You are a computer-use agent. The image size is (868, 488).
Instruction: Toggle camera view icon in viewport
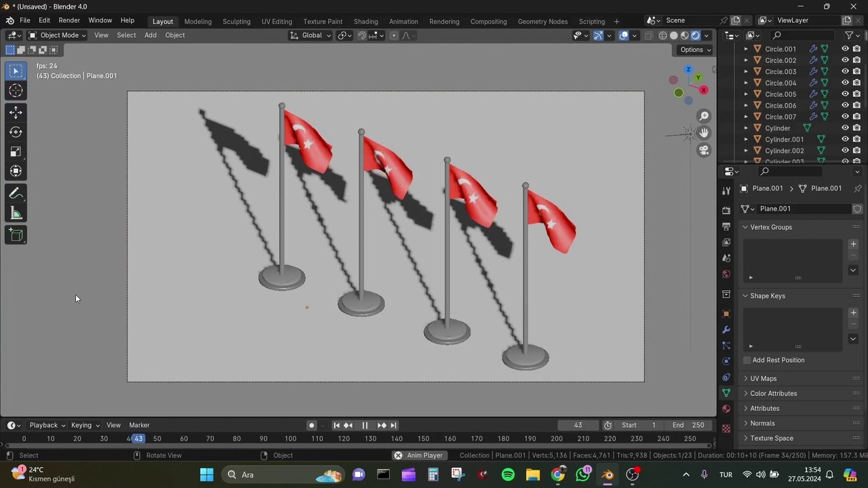[x=704, y=150]
